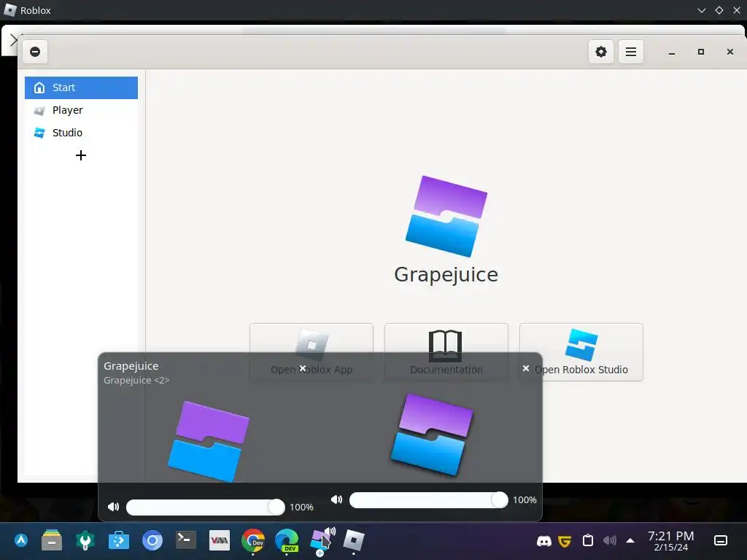Click the yellow shield tray icon
747x560 pixels.
(x=565, y=541)
